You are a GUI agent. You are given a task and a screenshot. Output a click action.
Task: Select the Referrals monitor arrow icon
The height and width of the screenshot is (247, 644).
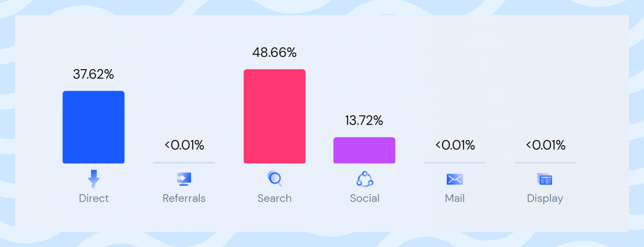[184, 179]
